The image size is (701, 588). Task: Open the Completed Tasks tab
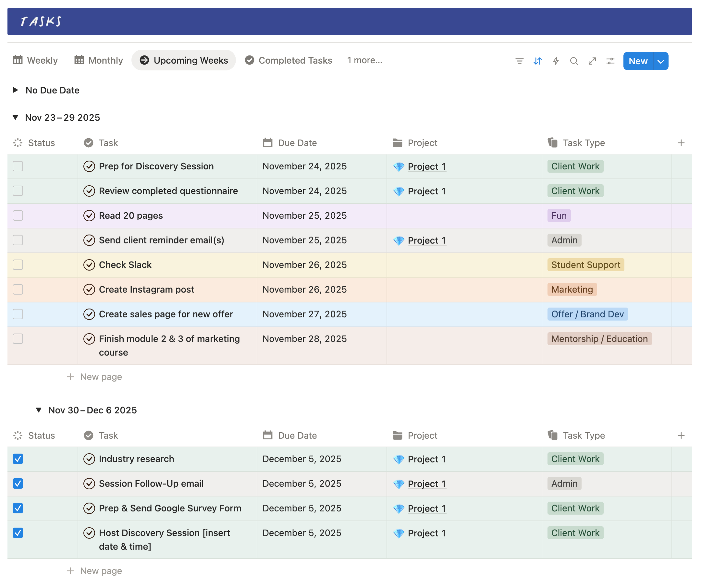click(289, 60)
